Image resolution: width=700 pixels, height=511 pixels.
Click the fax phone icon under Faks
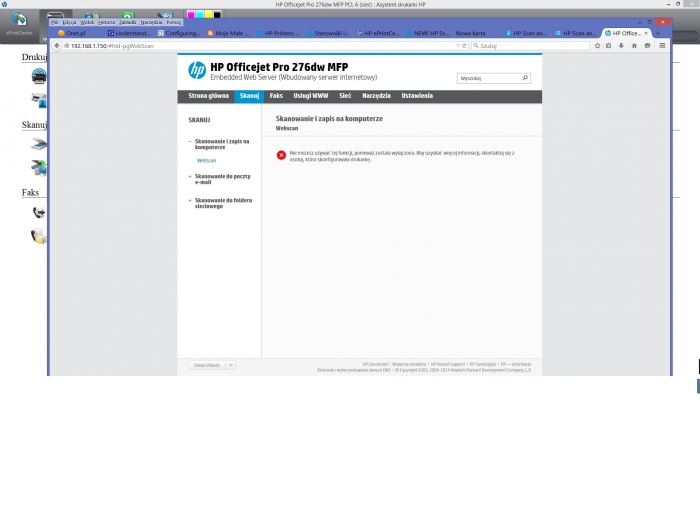39,212
